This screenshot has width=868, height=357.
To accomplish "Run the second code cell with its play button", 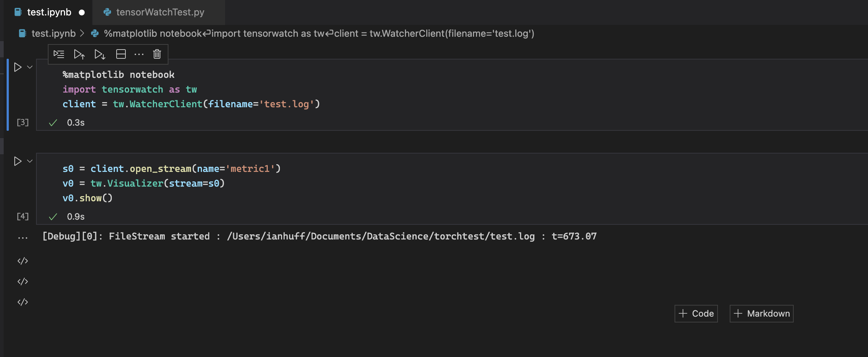I will (x=17, y=161).
